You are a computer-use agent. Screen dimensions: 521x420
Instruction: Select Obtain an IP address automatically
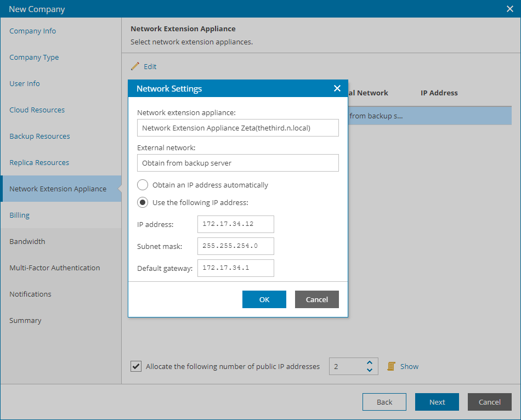pyautogui.click(x=143, y=185)
